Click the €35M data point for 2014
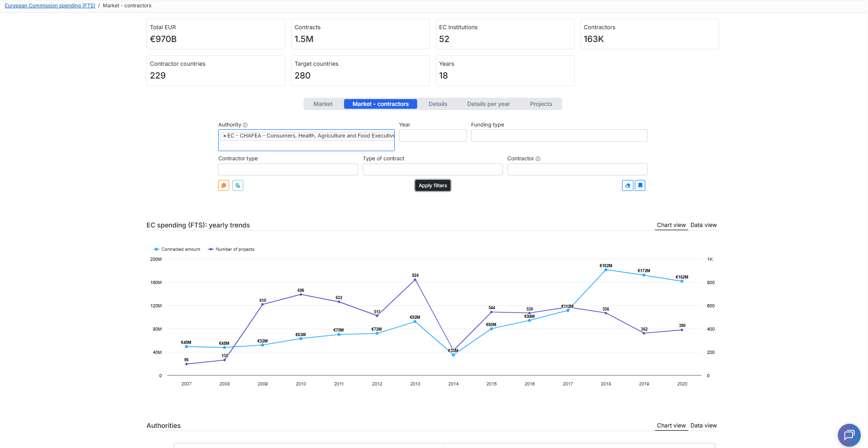 [x=453, y=355]
